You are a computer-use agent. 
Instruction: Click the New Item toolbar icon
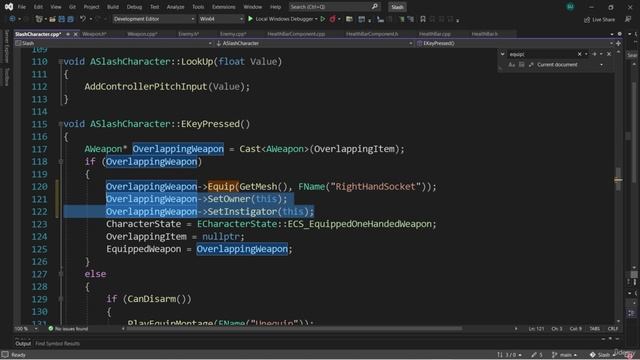(x=39, y=19)
